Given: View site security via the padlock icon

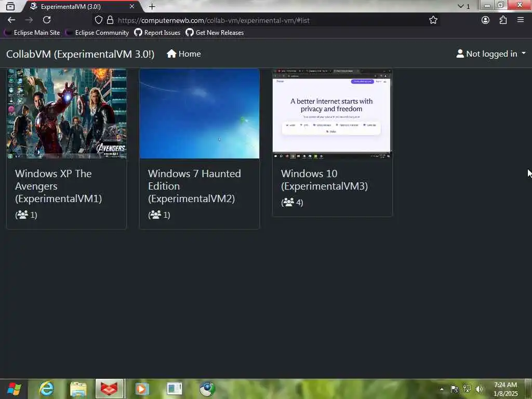Looking at the screenshot, I should (110, 20).
